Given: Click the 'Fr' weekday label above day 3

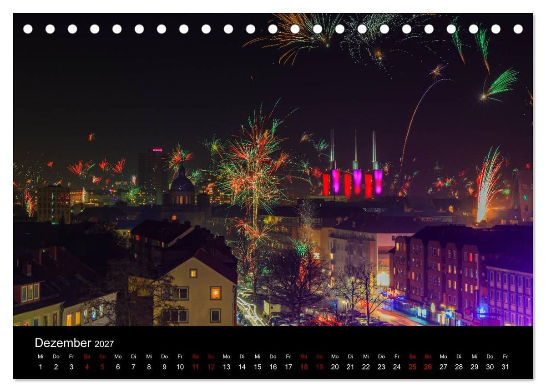Looking at the screenshot, I should pyautogui.click(x=71, y=357).
